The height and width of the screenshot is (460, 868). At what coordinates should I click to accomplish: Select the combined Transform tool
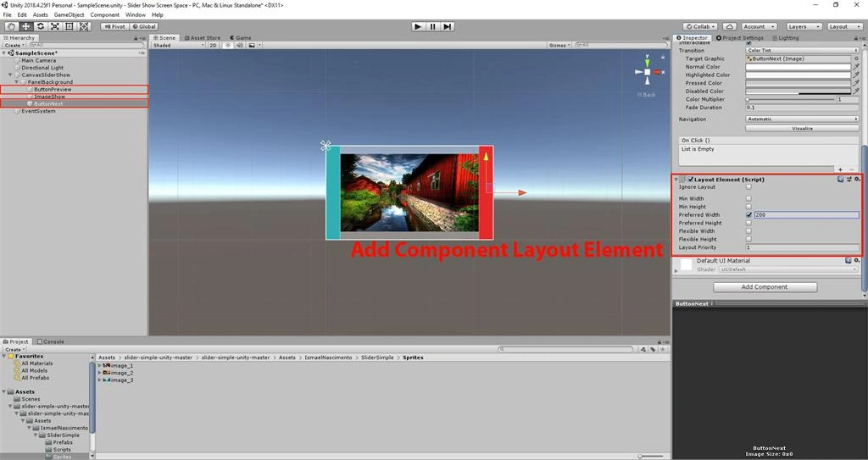click(84, 26)
